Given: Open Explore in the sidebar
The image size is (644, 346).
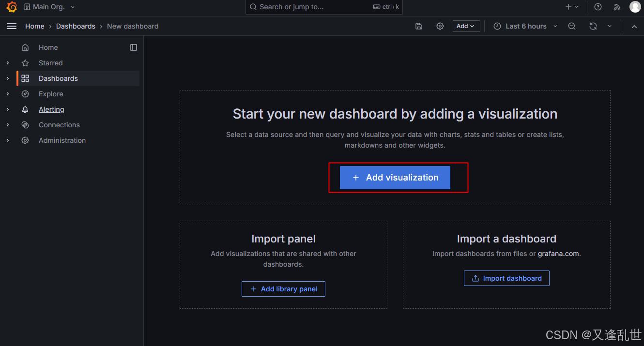Looking at the screenshot, I should pyautogui.click(x=51, y=94).
